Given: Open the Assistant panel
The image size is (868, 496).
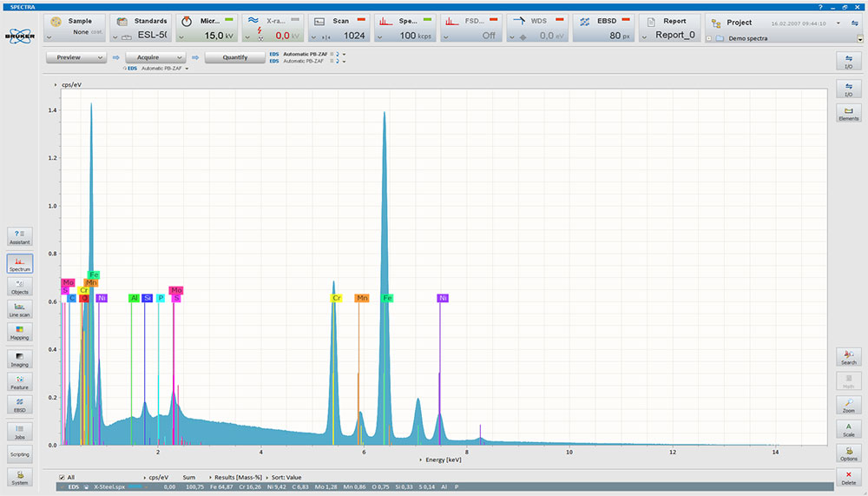Looking at the screenshot, I should tap(19, 237).
